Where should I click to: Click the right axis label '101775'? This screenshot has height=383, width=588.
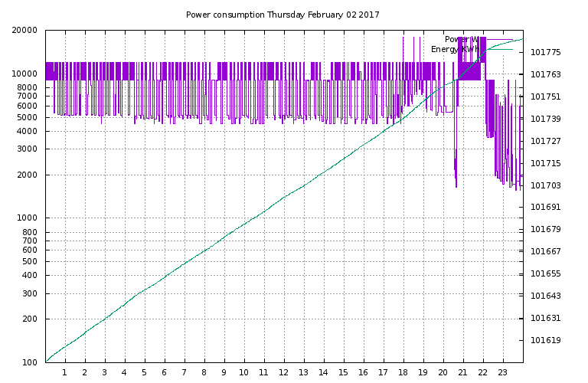coord(546,52)
